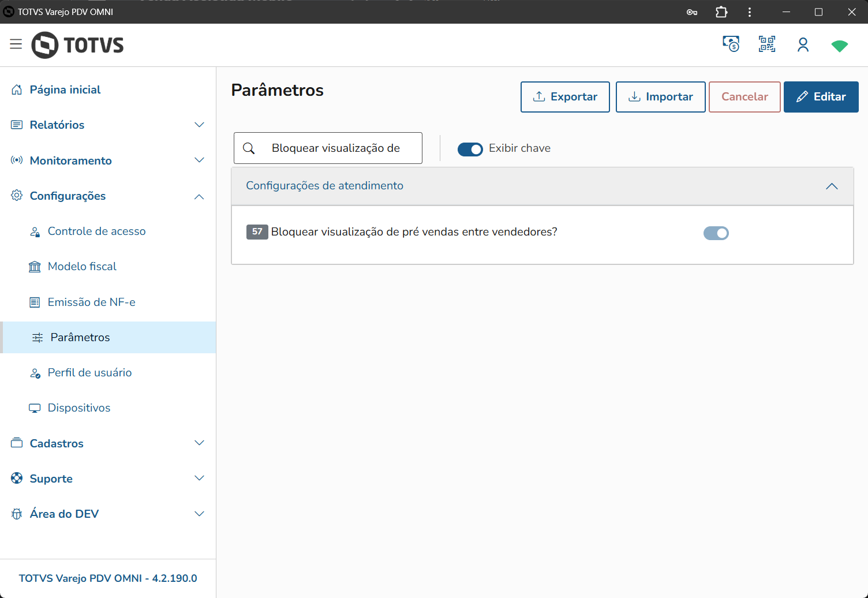Click the password key icon in title bar
The width and height of the screenshot is (868, 598).
click(692, 12)
